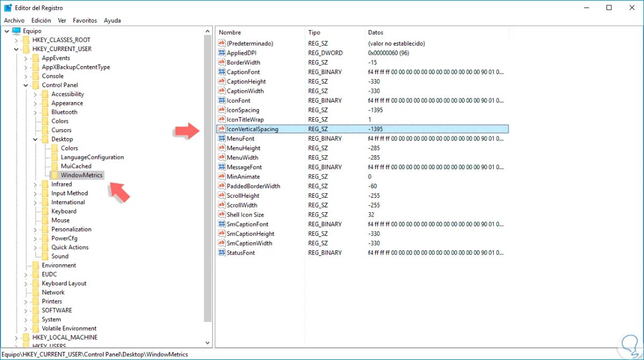Click the tree pane scroll down arrow

pyautogui.click(x=208, y=342)
